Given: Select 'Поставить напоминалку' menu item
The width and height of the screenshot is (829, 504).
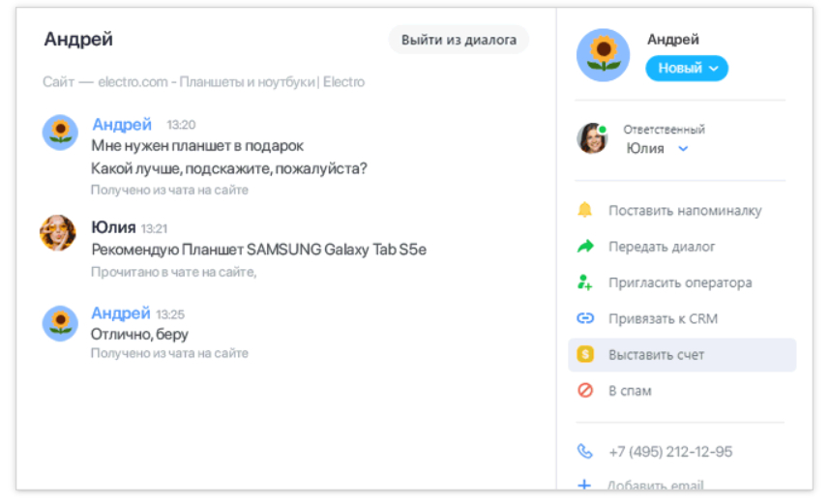Looking at the screenshot, I should [685, 210].
